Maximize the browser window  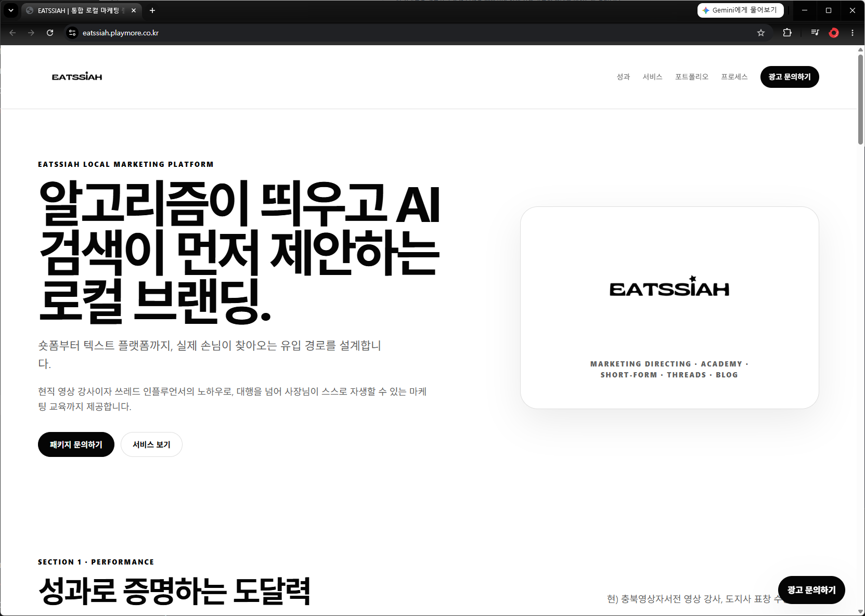point(829,10)
